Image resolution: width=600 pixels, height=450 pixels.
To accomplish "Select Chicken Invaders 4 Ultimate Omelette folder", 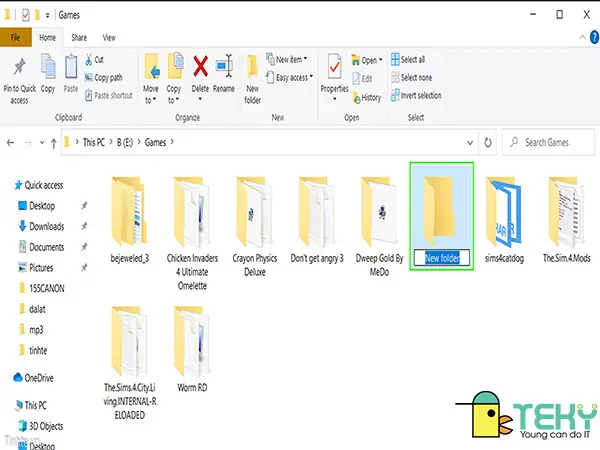I will (192, 233).
